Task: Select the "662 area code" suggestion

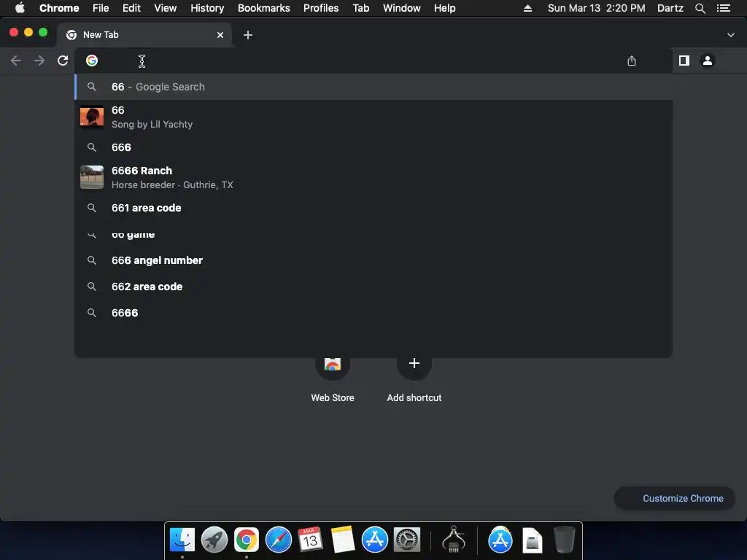Action: (x=373, y=287)
